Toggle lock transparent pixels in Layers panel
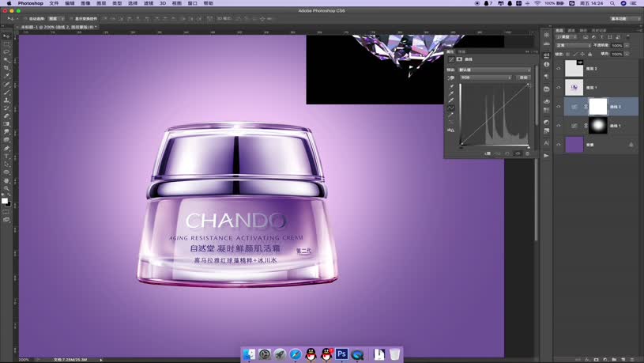The image size is (644, 363). tap(568, 55)
